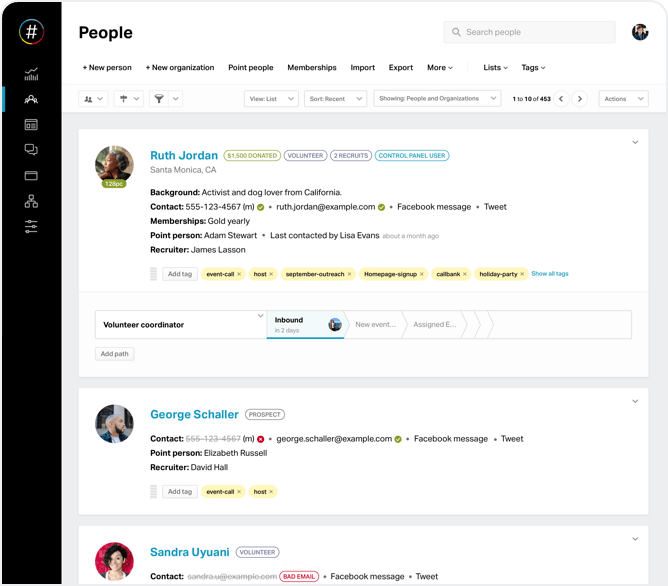Click the Add path button
Viewport: 668px width, 586px height.
[115, 354]
